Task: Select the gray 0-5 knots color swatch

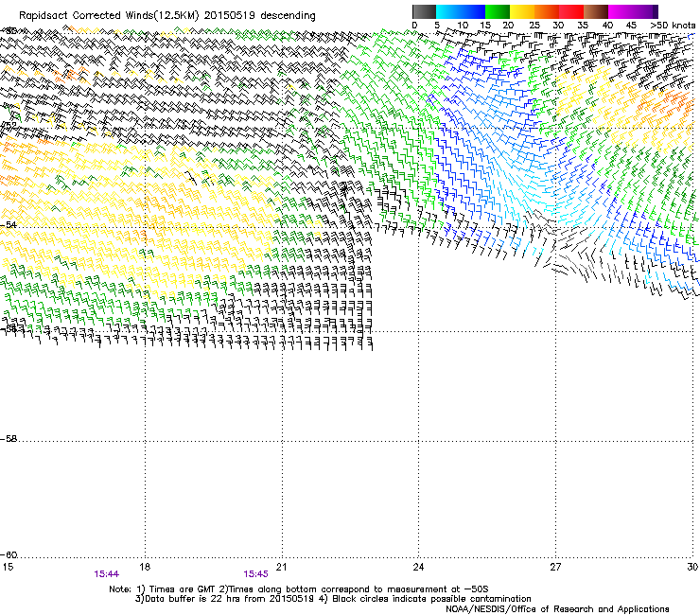Action: click(424, 11)
